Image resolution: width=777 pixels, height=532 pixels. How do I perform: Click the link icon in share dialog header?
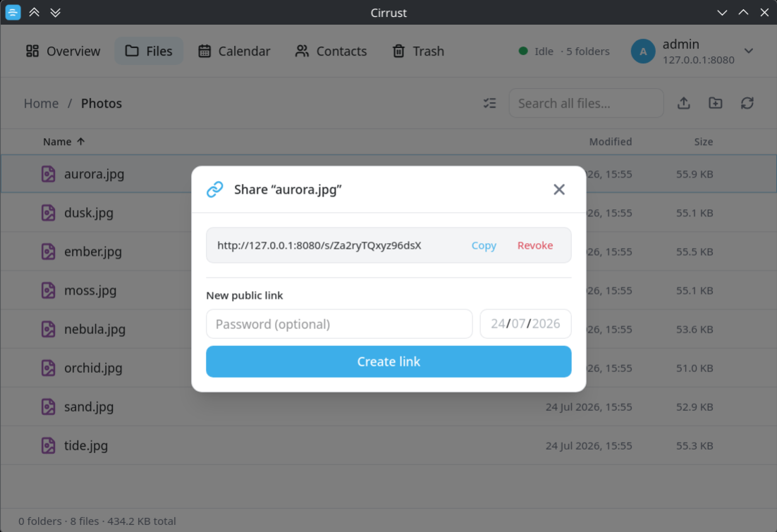[214, 190]
